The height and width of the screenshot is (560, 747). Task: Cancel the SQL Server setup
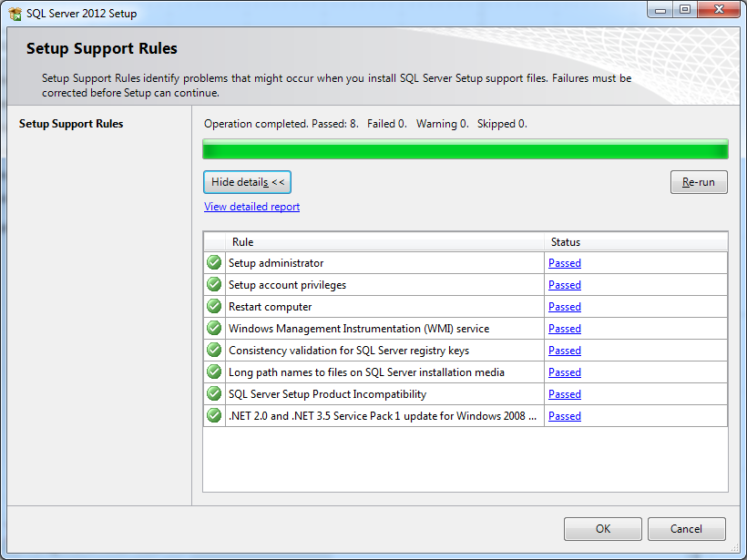pos(687,529)
